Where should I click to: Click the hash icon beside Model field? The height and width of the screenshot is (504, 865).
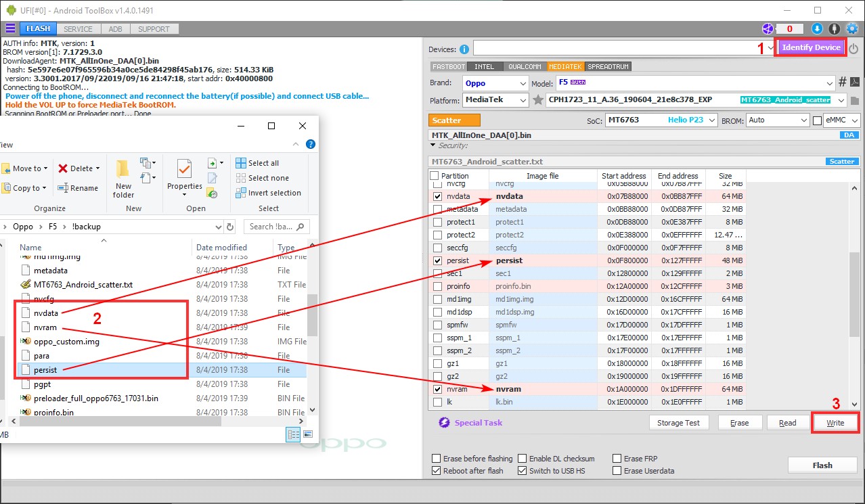pyautogui.click(x=843, y=82)
